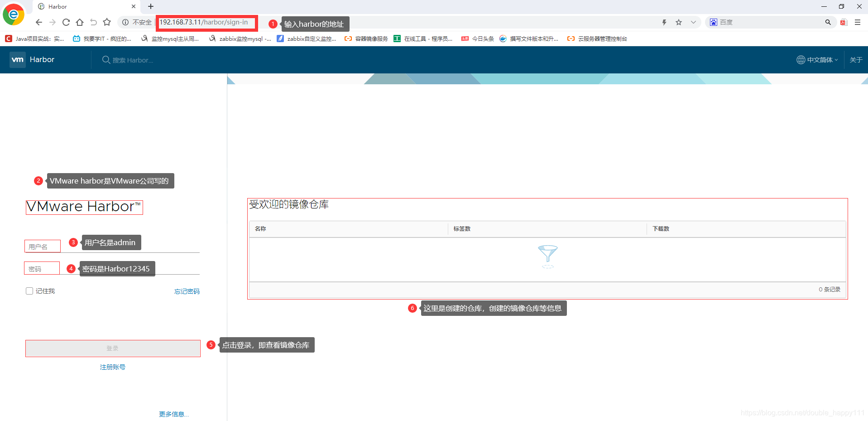Viewport: 868px width, 421px height.
Task: Click the browser back arrow
Action: point(39,22)
